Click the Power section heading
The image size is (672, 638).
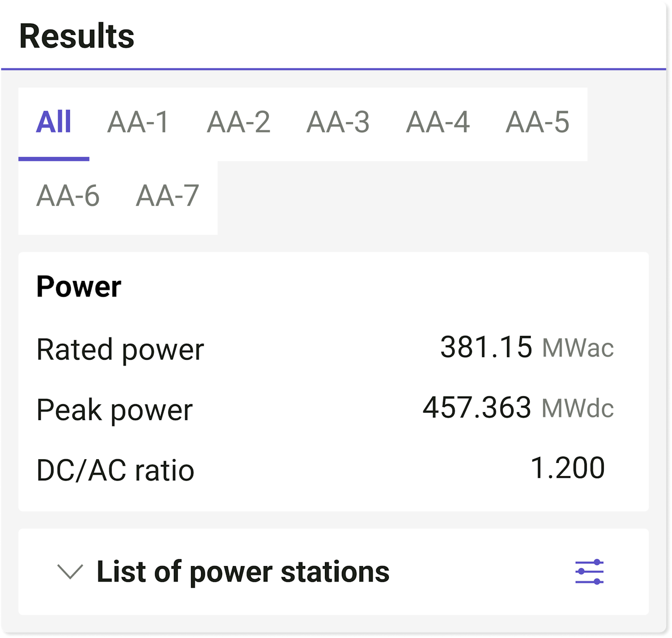pos(79,287)
